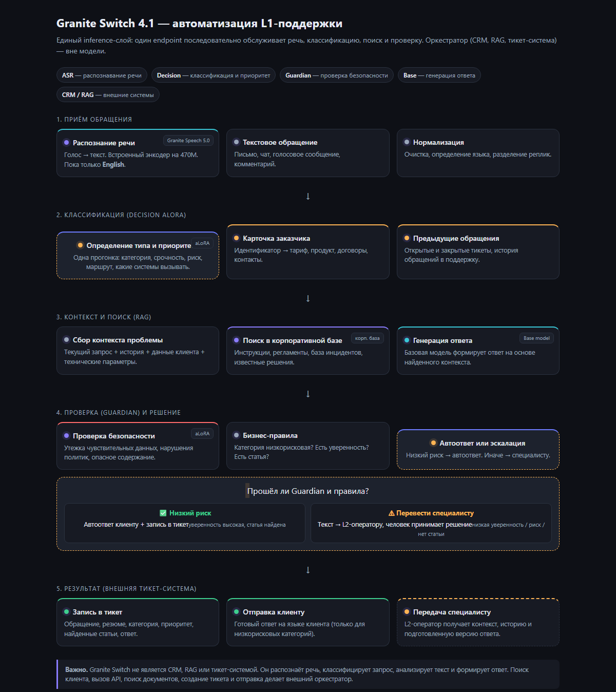
Task: Click the orange dot beside Предыдущие обращения
Action: tap(407, 238)
